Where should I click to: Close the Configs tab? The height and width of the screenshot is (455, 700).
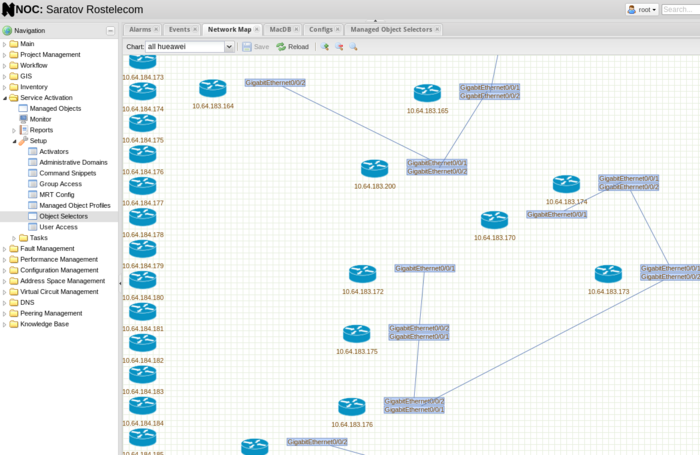click(338, 29)
